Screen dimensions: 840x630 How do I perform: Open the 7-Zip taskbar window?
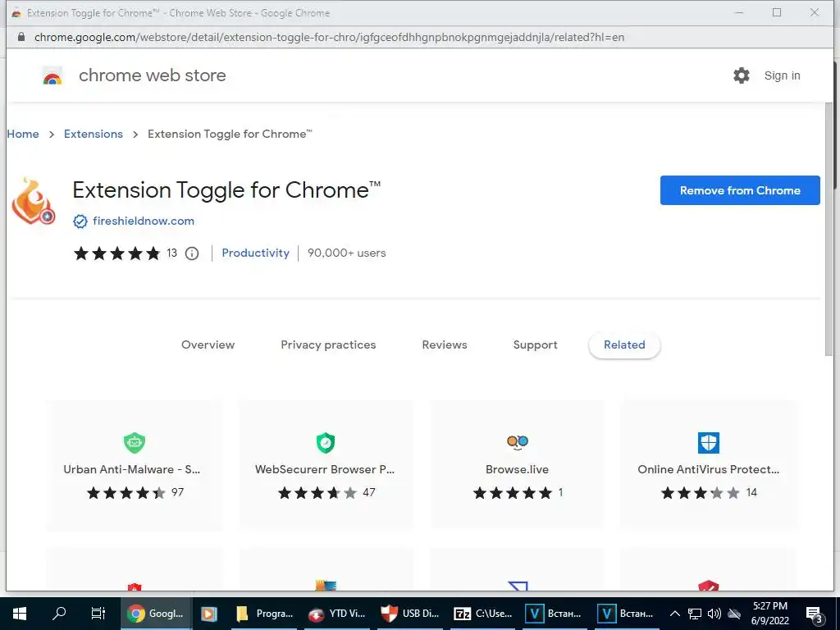482,614
